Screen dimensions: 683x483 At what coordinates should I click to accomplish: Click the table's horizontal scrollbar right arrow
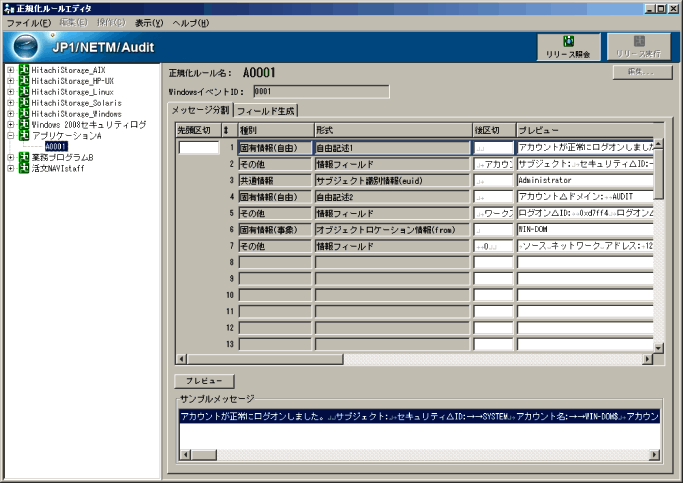coord(646,358)
